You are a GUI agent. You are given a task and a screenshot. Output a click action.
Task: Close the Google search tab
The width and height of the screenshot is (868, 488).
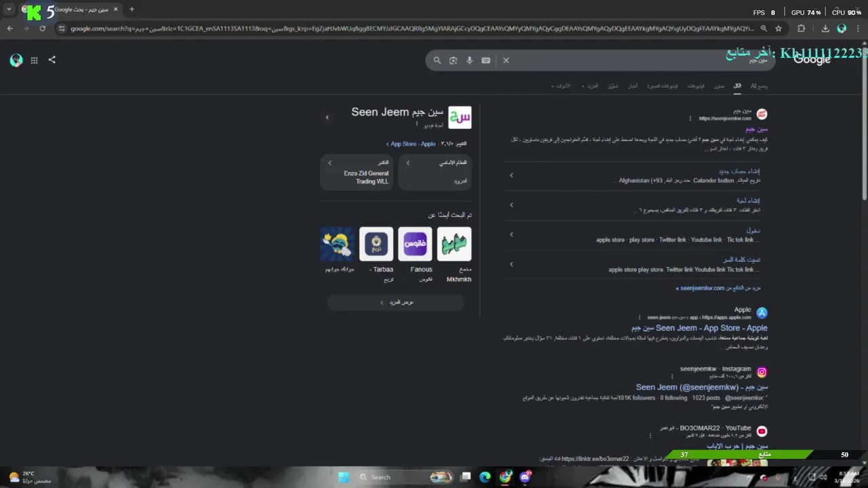pyautogui.click(x=116, y=9)
